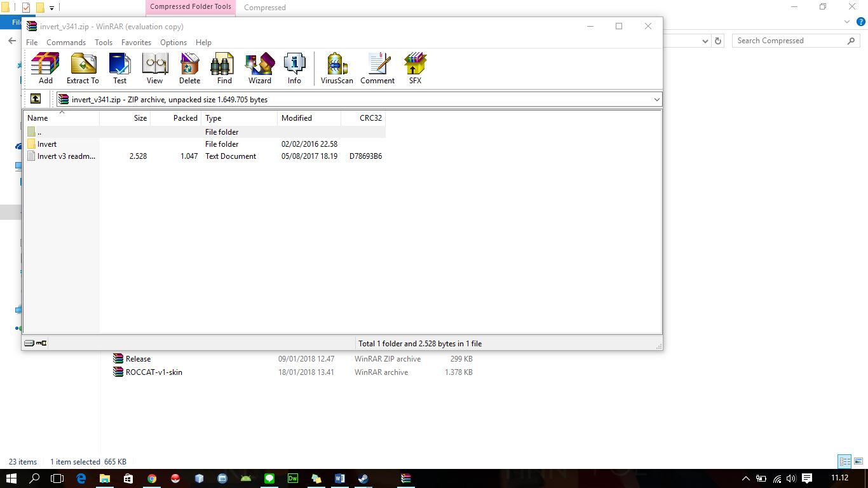Open the Commands menu
868x488 pixels.
(x=66, y=43)
